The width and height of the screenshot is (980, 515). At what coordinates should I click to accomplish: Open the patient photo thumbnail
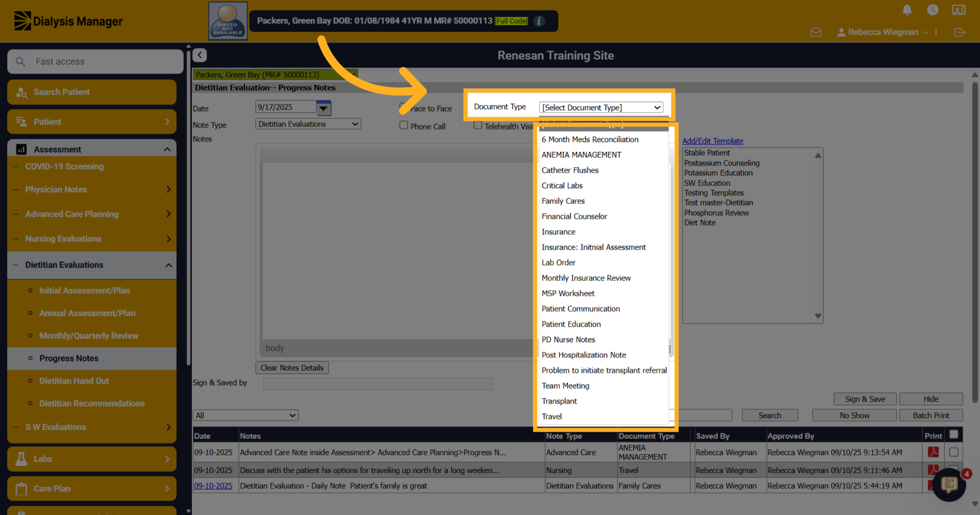(228, 21)
